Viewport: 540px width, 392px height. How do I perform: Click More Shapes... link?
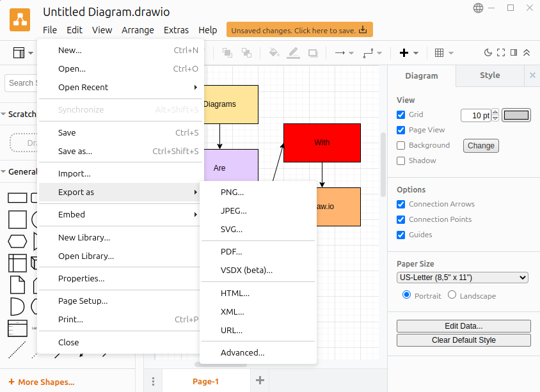click(x=42, y=382)
